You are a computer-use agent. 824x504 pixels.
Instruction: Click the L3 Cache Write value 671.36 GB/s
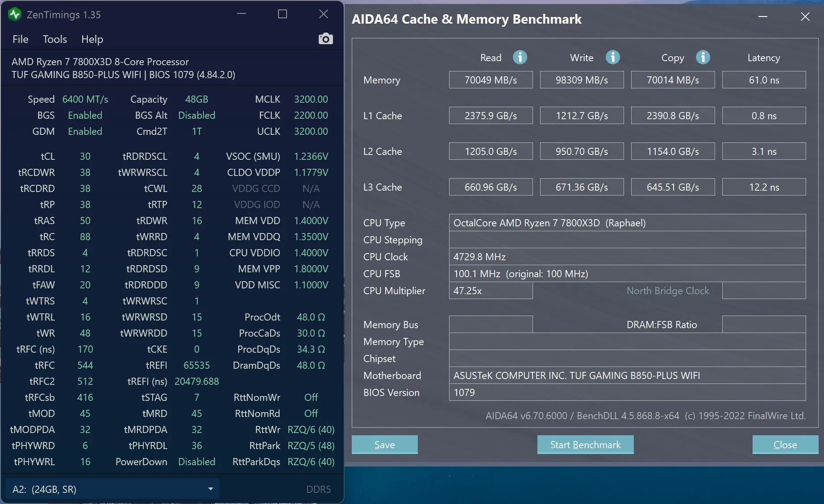pos(582,187)
